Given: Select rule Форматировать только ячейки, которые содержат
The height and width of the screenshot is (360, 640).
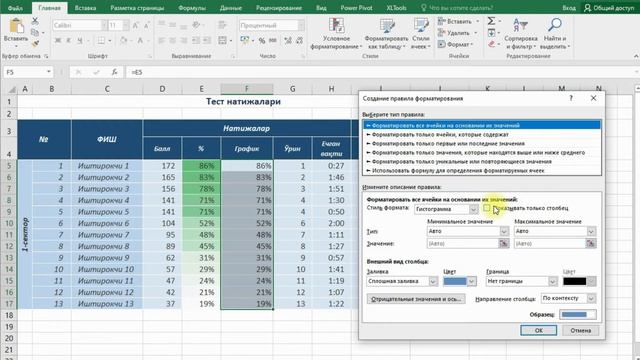Looking at the screenshot, I should [482, 135].
